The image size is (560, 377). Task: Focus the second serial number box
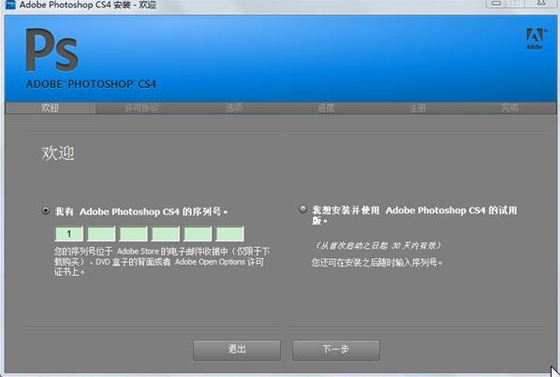tap(101, 234)
